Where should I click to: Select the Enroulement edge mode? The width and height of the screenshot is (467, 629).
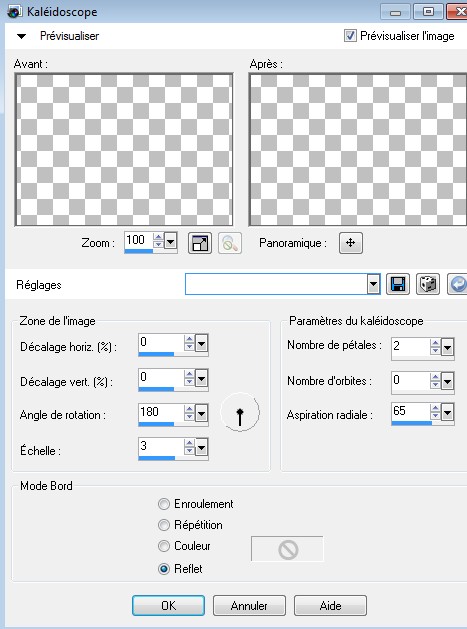click(164, 504)
